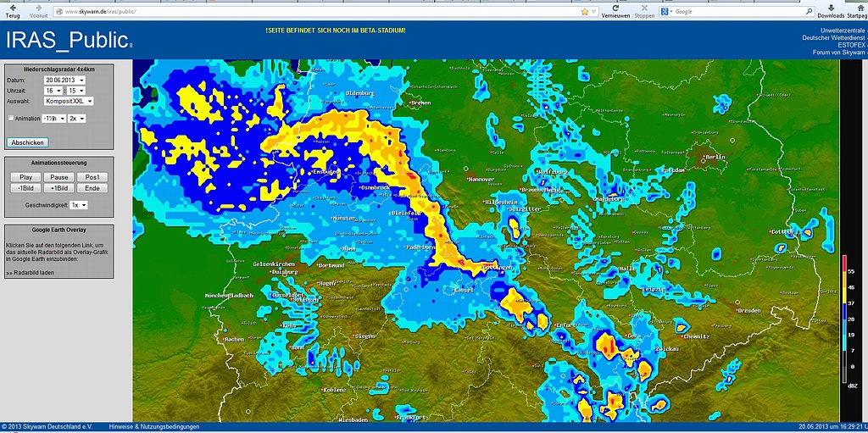The width and height of the screenshot is (868, 433).
Task: Pause the radar animation
Action: click(x=59, y=177)
